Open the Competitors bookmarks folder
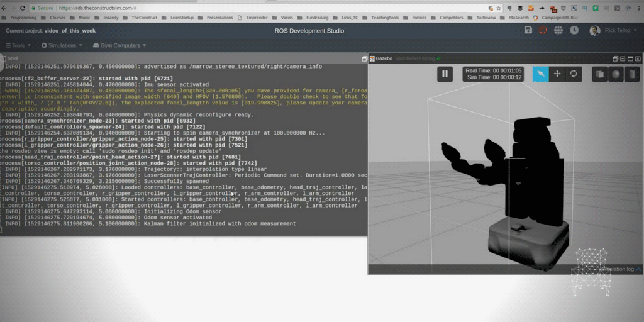 [x=447, y=18]
